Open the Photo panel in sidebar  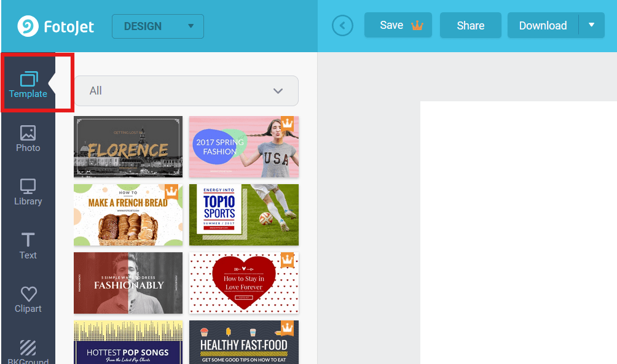(28, 139)
